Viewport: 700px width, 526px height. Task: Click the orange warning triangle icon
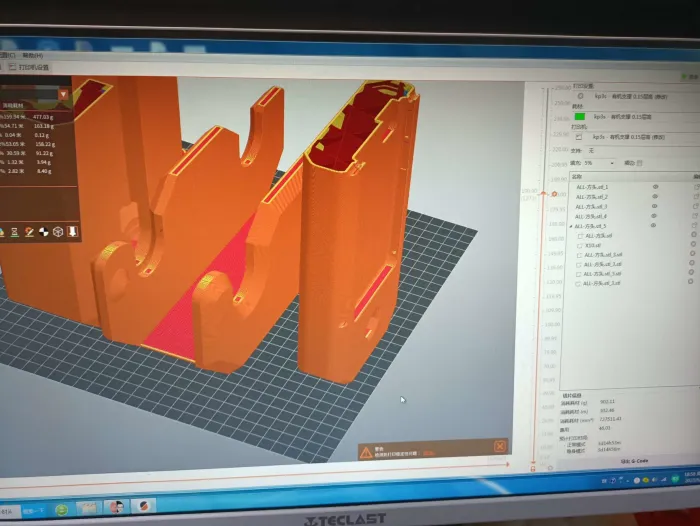366,452
